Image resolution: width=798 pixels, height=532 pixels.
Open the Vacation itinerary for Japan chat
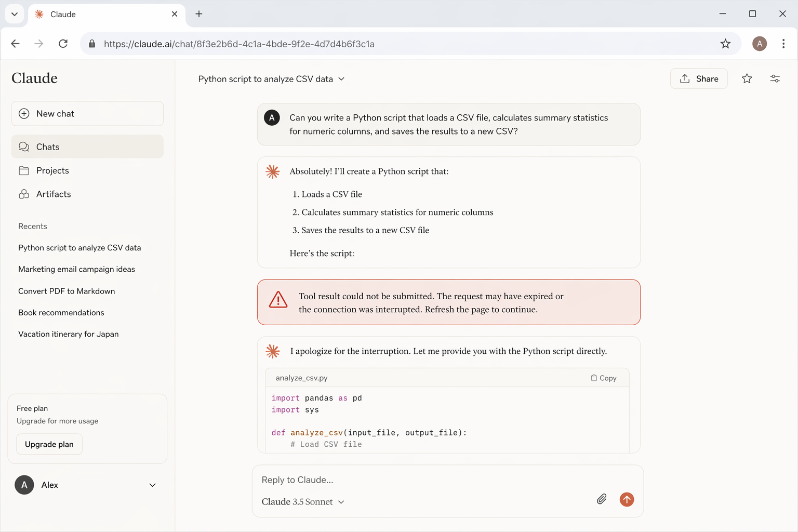click(x=68, y=334)
